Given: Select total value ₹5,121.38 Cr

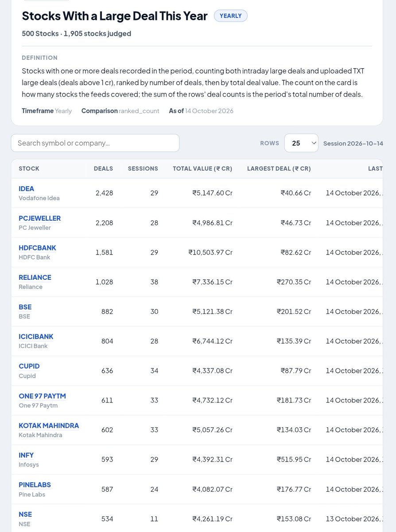Looking at the screenshot, I should pyautogui.click(x=212, y=312).
